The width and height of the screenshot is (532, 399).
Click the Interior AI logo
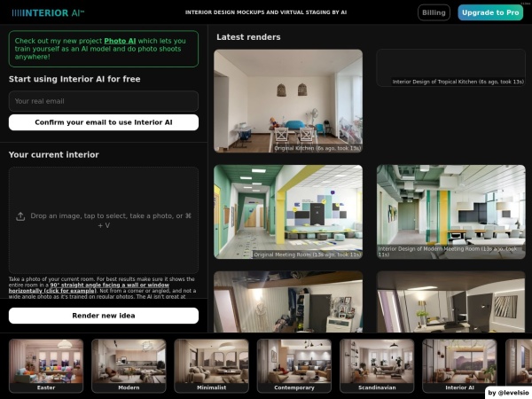pyautogui.click(x=49, y=12)
